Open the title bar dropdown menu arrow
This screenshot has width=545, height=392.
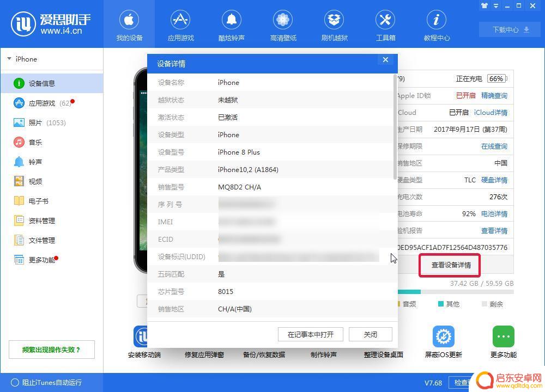495,5
